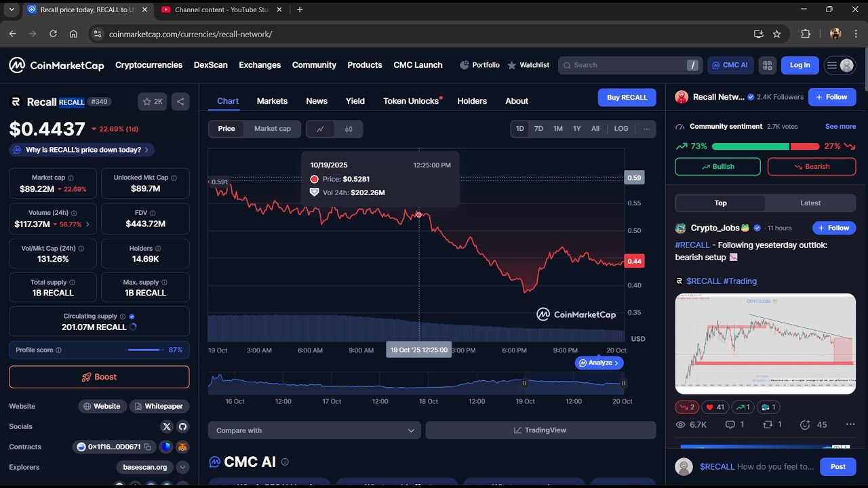Copy the 0x1f16...0D0671 contract address
This screenshot has height=488, width=868.
(147, 447)
